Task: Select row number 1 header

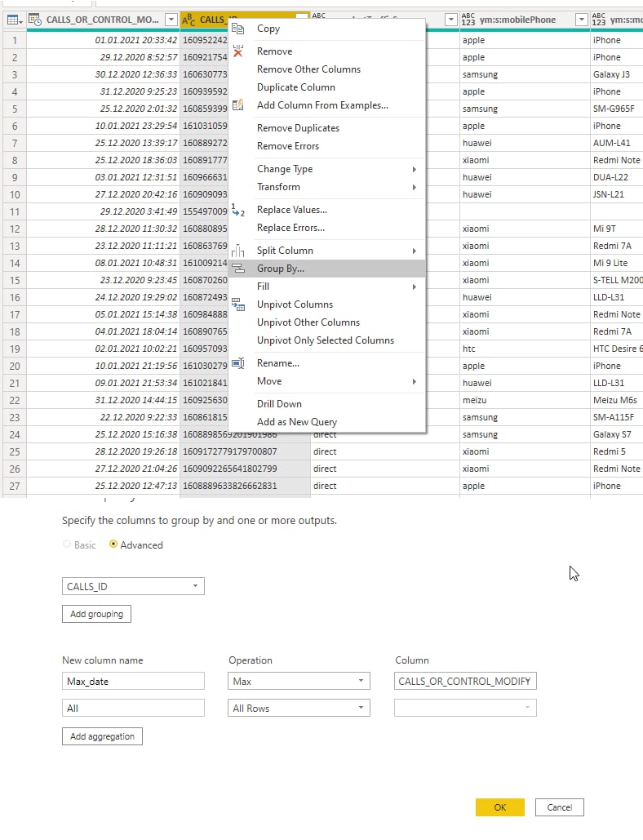Action: pyautogui.click(x=15, y=40)
